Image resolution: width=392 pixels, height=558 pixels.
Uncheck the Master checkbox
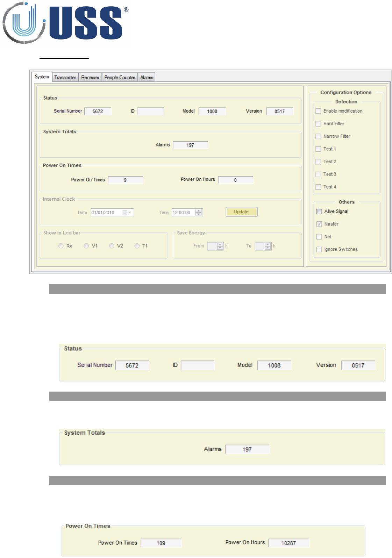point(319,224)
